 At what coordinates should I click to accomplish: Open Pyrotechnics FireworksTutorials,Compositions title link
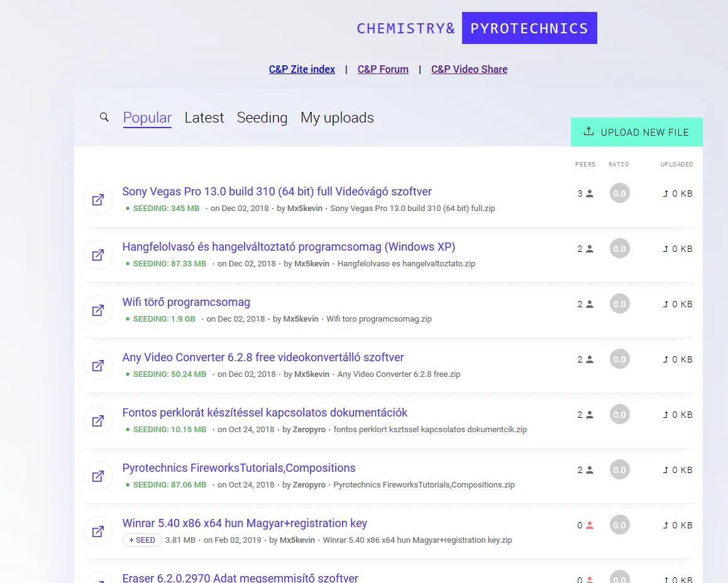239,467
